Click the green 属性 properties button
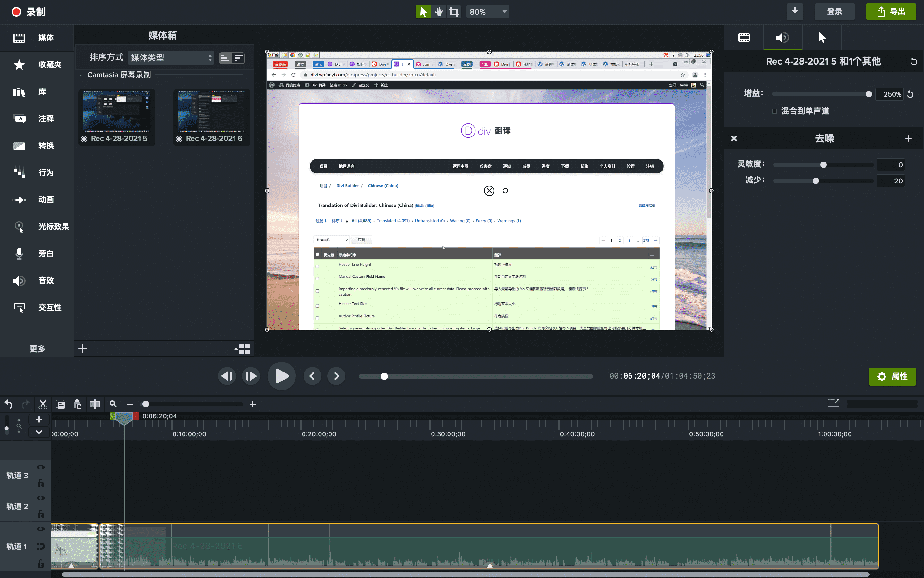 click(x=892, y=377)
